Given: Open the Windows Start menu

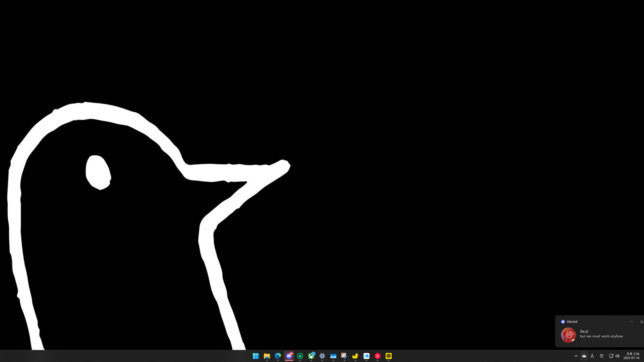Looking at the screenshot, I should [x=256, y=356].
